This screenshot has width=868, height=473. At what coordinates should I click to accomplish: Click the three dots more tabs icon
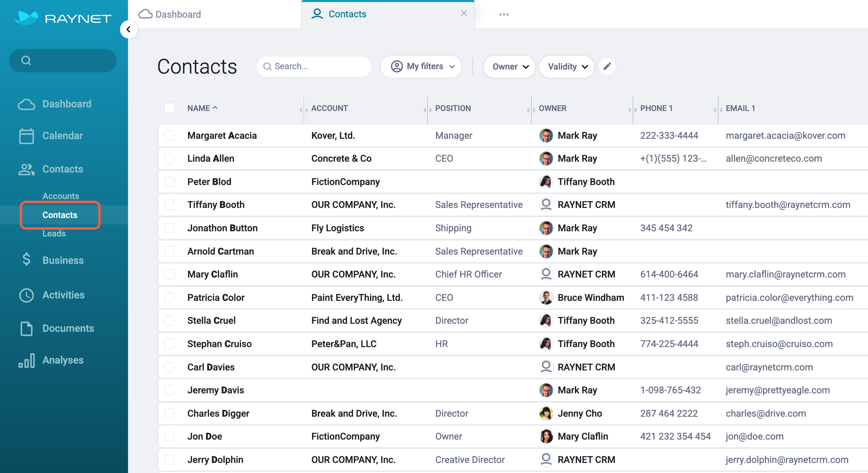[x=504, y=14]
